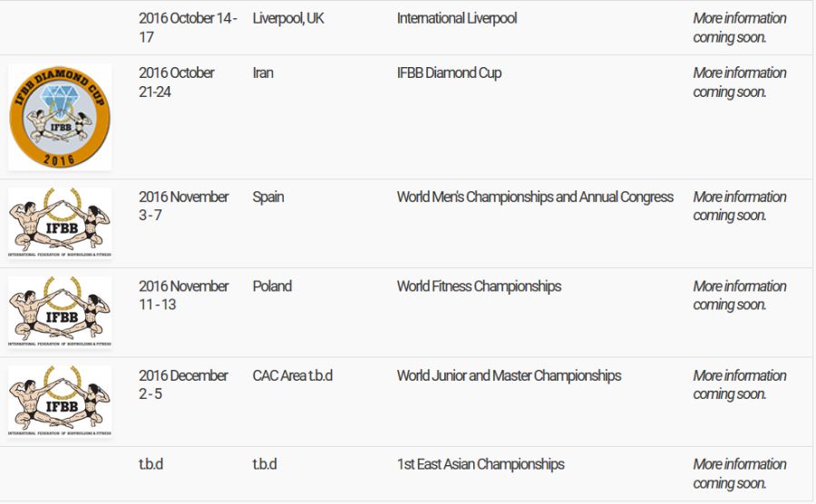The image size is (816, 504).
Task: Select World Junior and Master Championships
Action: pyautogui.click(x=509, y=375)
